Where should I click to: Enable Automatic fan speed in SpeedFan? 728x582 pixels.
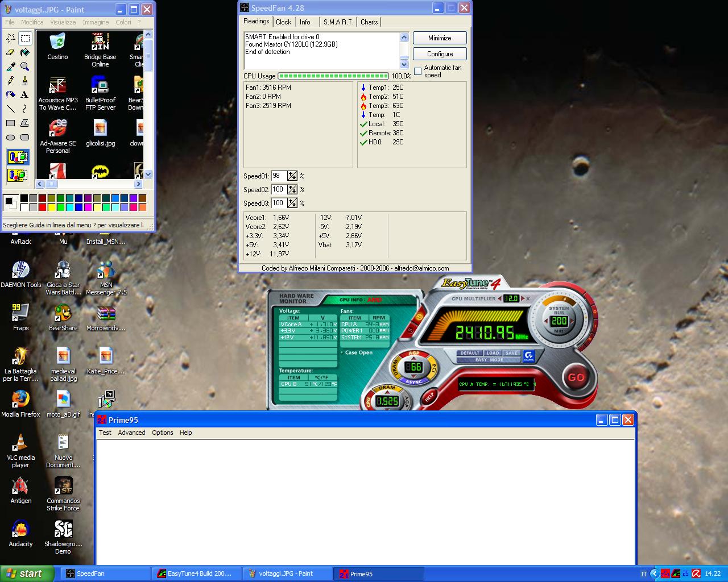(418, 72)
